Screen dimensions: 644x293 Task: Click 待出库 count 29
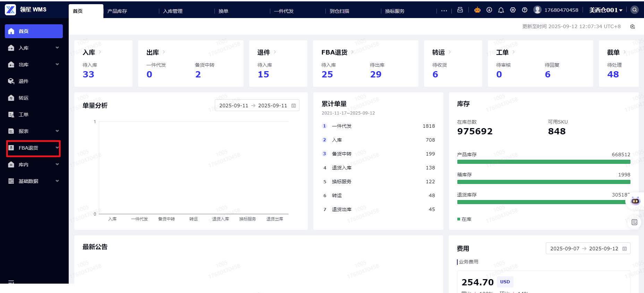[376, 74]
